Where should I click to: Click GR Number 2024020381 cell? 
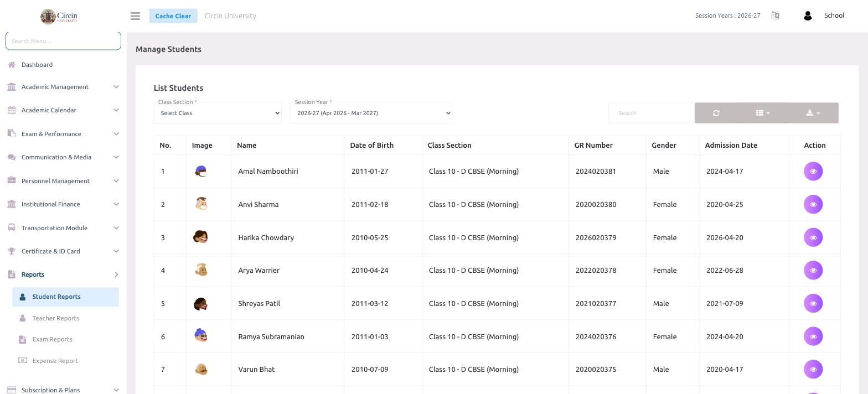(607, 171)
